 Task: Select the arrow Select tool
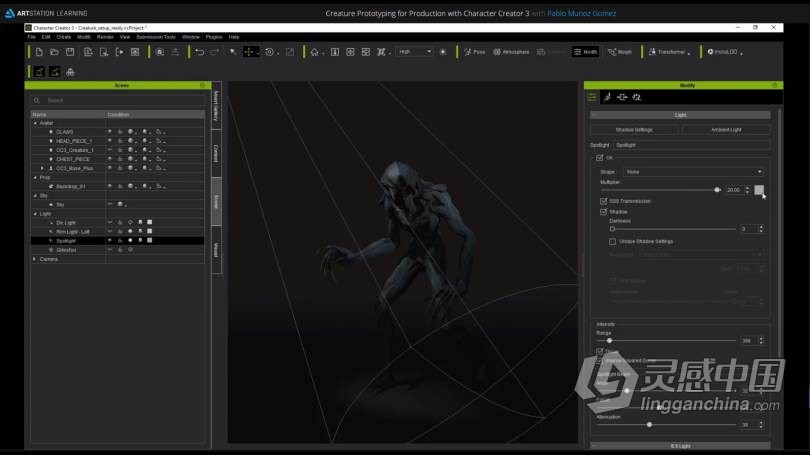pyautogui.click(x=233, y=52)
